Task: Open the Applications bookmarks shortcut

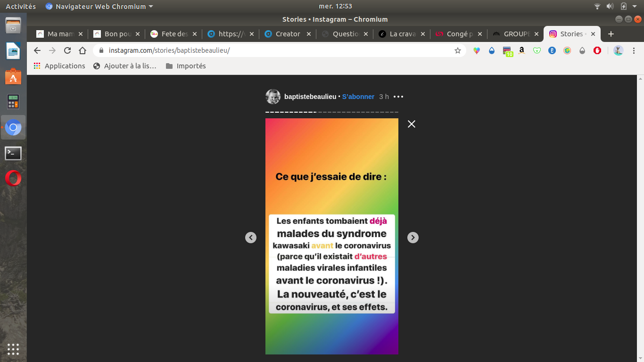Action: click(59, 66)
